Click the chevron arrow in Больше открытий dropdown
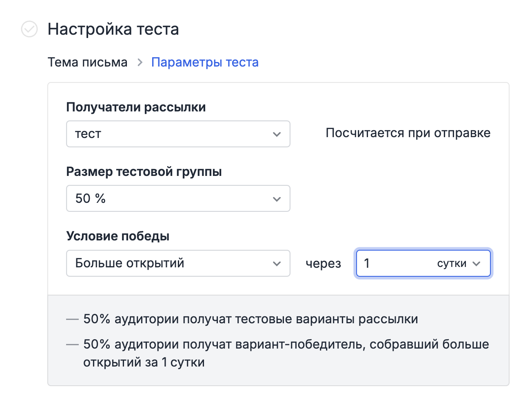 tap(277, 264)
